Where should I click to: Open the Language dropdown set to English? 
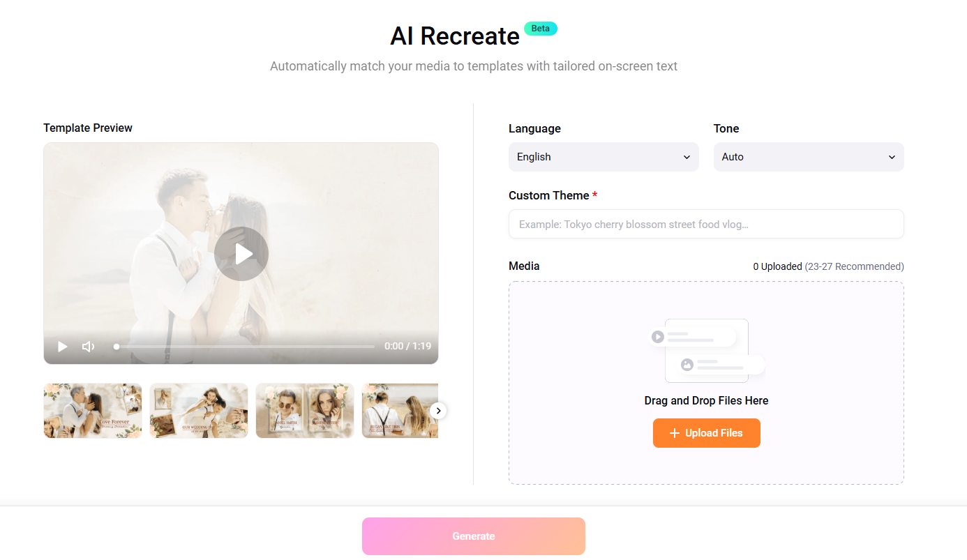click(603, 157)
